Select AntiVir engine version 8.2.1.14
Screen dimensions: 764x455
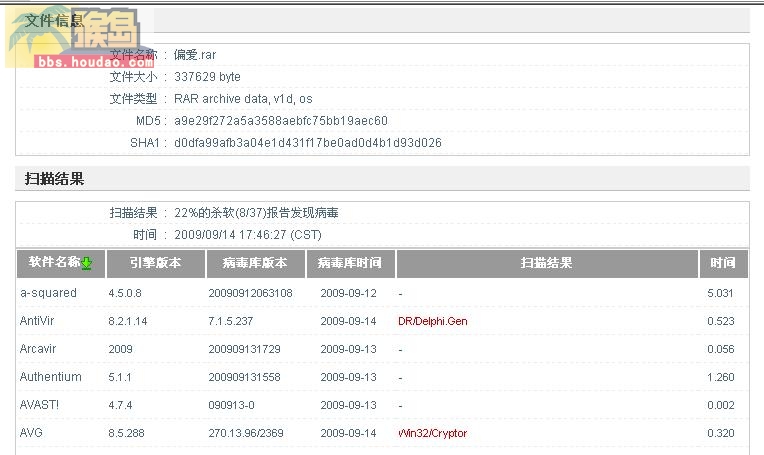point(128,322)
